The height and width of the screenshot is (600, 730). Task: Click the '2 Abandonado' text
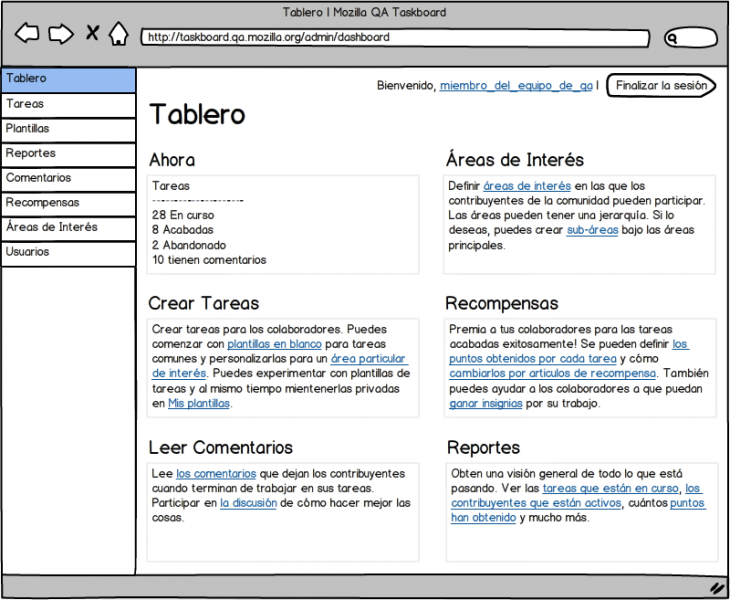(x=189, y=245)
